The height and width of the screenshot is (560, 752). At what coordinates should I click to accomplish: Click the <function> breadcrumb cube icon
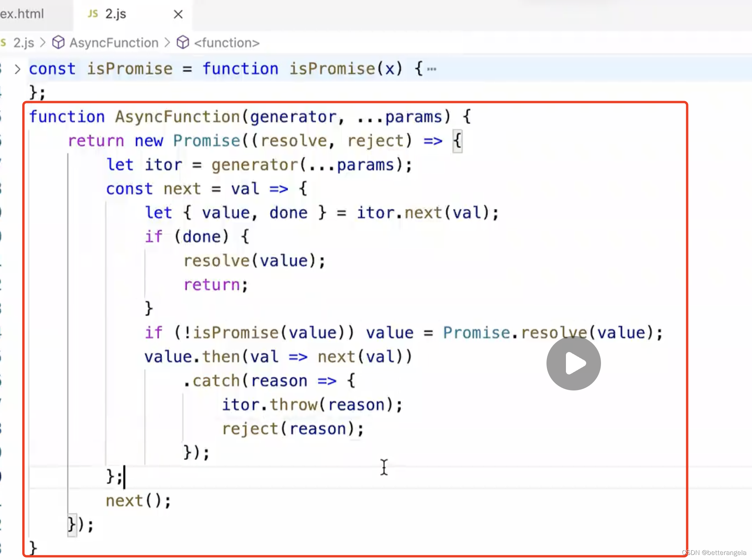[x=183, y=42]
